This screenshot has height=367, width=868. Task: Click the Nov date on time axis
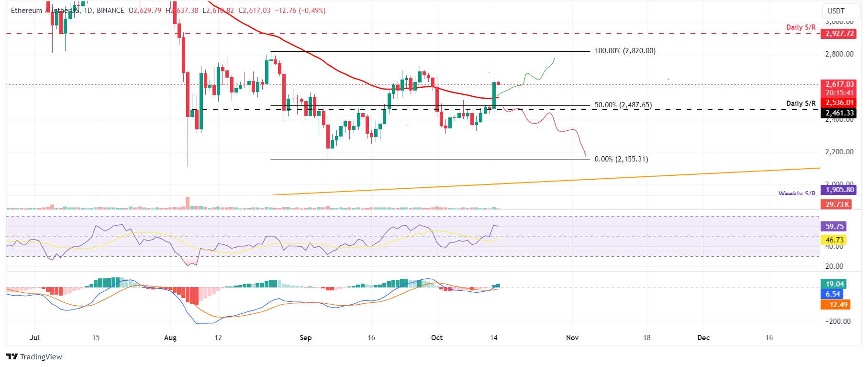click(572, 338)
